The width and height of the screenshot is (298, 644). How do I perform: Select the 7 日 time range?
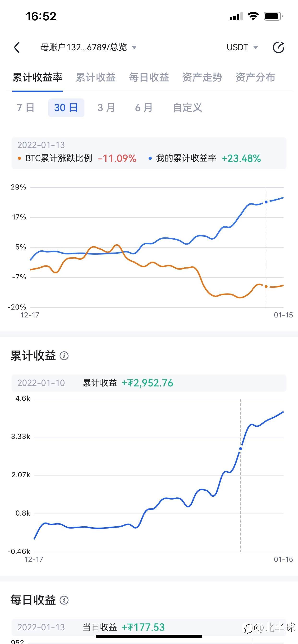pos(25,108)
